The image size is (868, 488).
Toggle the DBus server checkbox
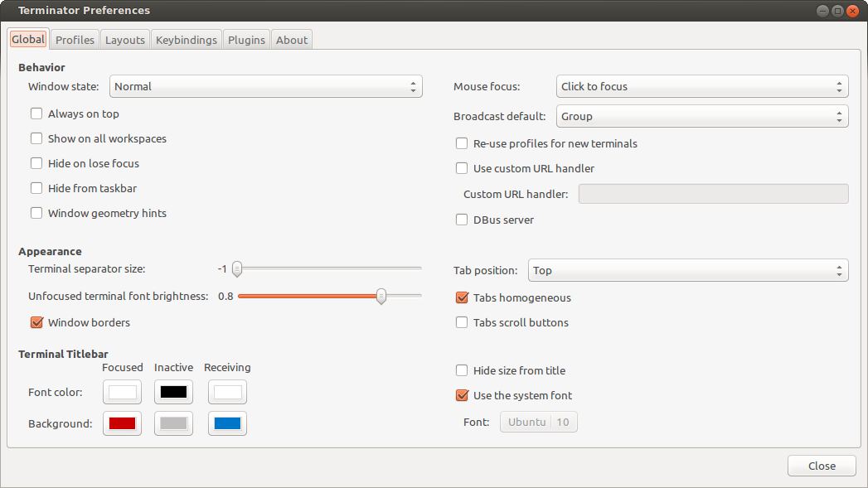pyautogui.click(x=462, y=220)
